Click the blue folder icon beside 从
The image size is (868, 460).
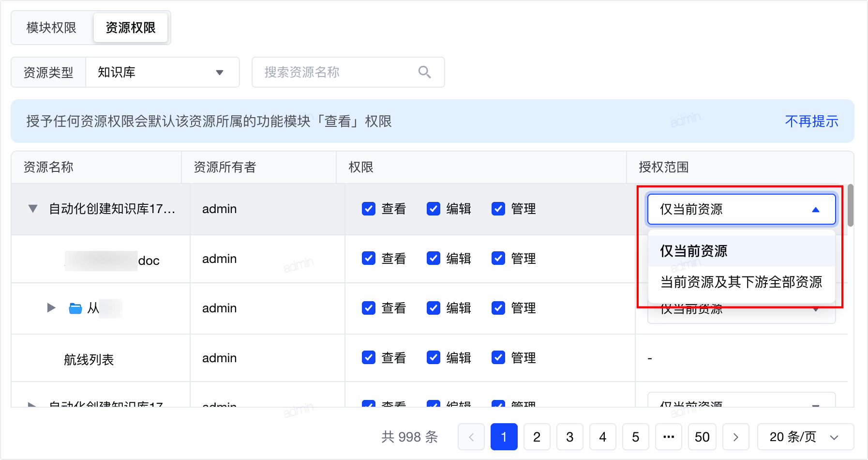point(75,308)
